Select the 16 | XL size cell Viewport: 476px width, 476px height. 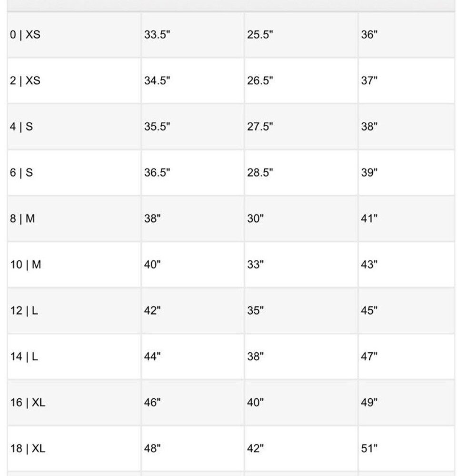point(74,403)
